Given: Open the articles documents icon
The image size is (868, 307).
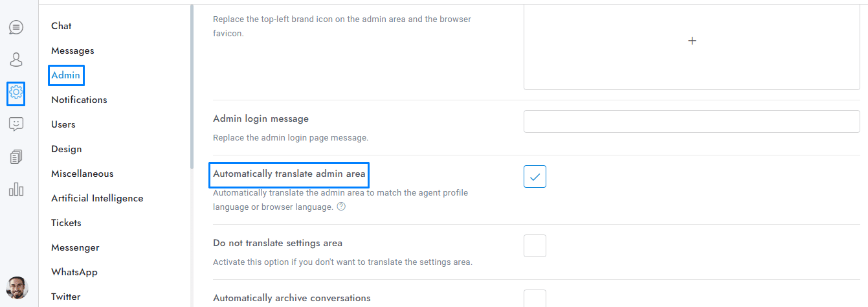Looking at the screenshot, I should pos(16,157).
